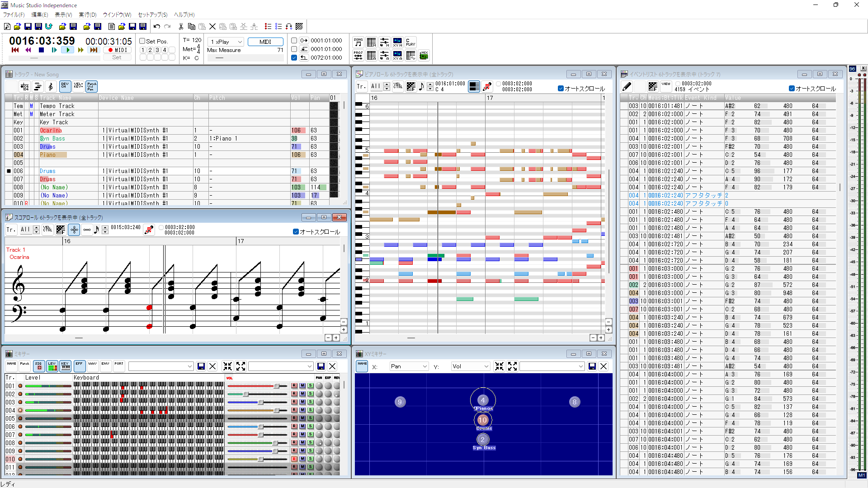The height and width of the screenshot is (488, 868).
Task: Open the XY mixer Vol dropdown
Action: point(470,366)
